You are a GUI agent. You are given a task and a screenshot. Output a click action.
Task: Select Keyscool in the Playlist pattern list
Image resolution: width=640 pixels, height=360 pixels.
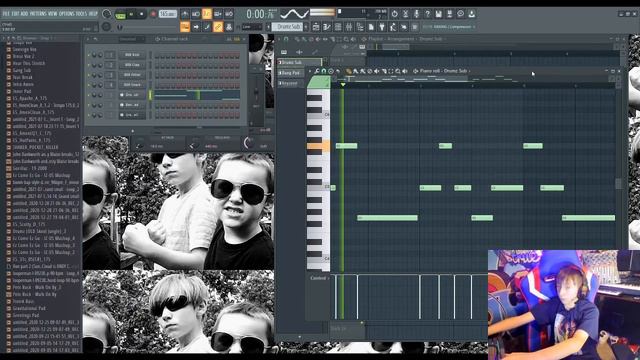(290, 83)
